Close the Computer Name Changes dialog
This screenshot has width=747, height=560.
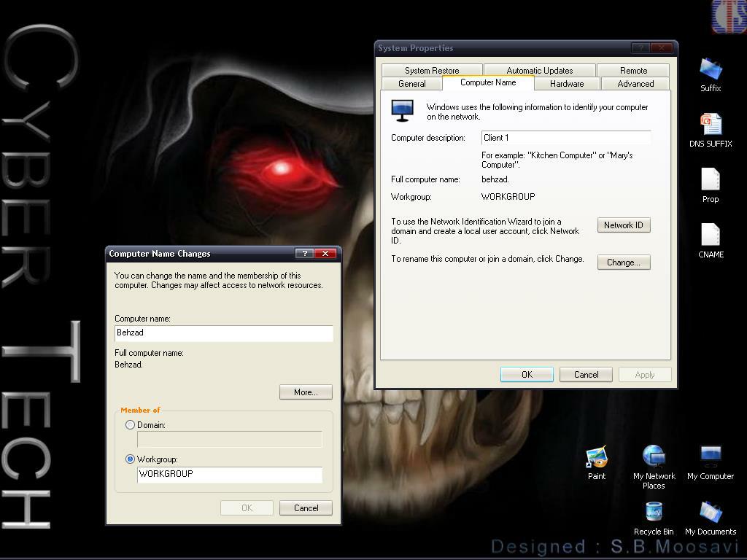tap(325, 253)
